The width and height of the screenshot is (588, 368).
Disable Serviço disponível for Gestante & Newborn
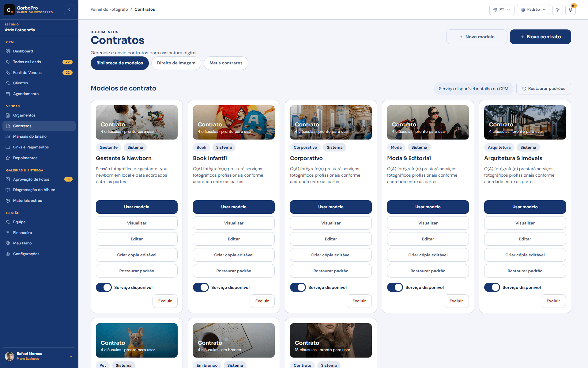[104, 287]
